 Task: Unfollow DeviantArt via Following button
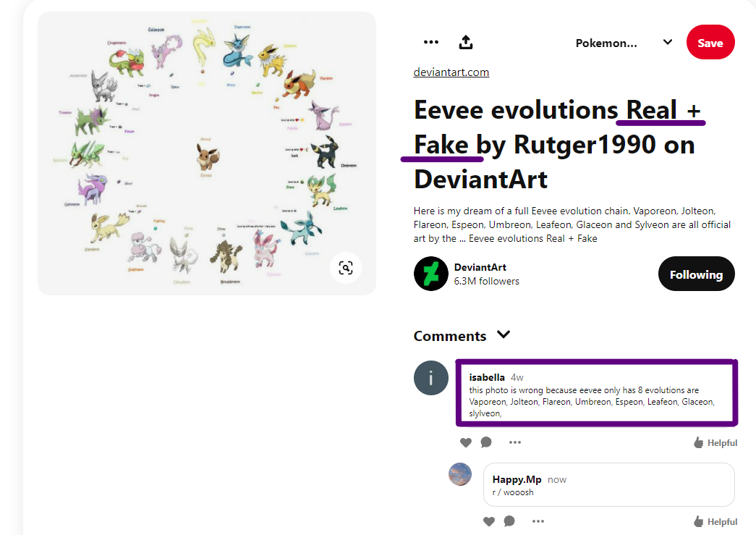point(696,274)
